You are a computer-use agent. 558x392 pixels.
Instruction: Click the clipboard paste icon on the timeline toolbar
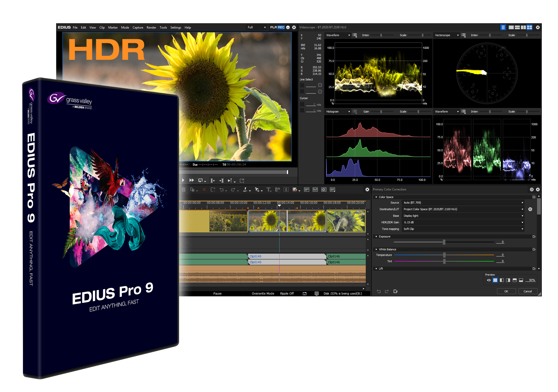click(183, 190)
